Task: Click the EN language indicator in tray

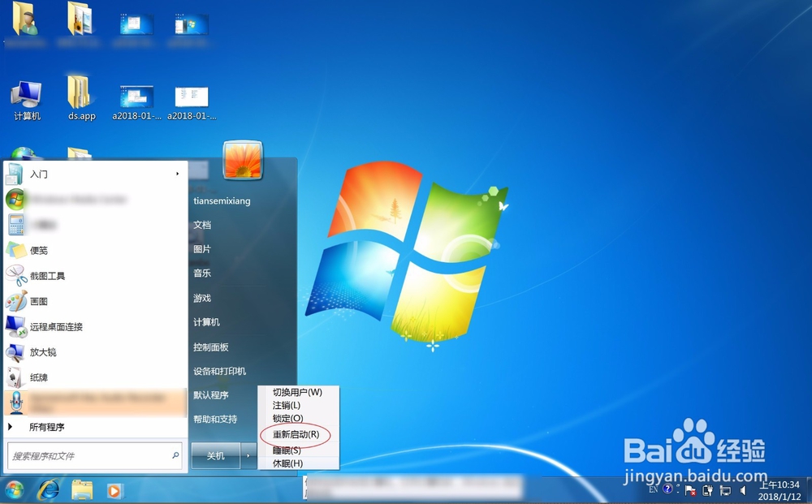Action: (x=654, y=489)
